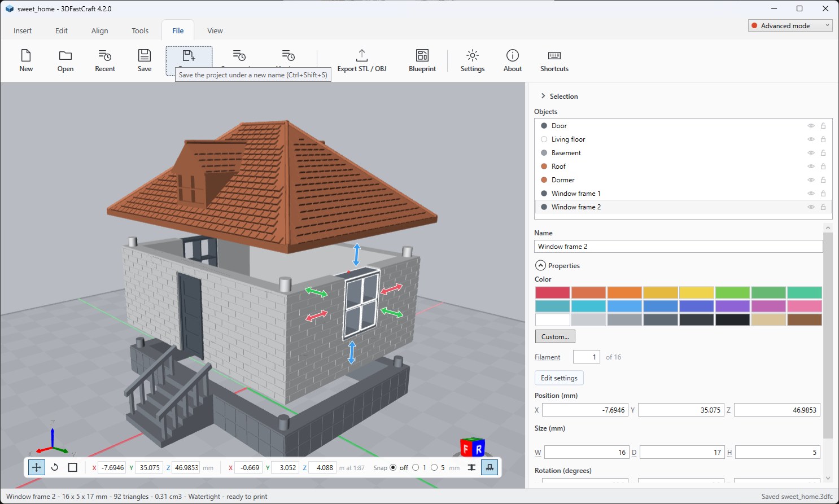
Task: Pick the white color swatch
Action: [x=553, y=319]
